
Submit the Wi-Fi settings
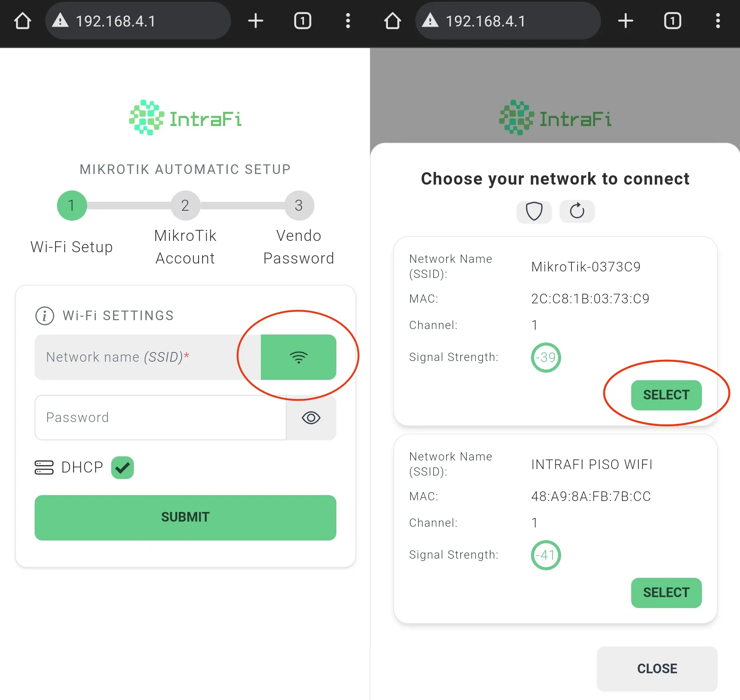[x=185, y=517]
